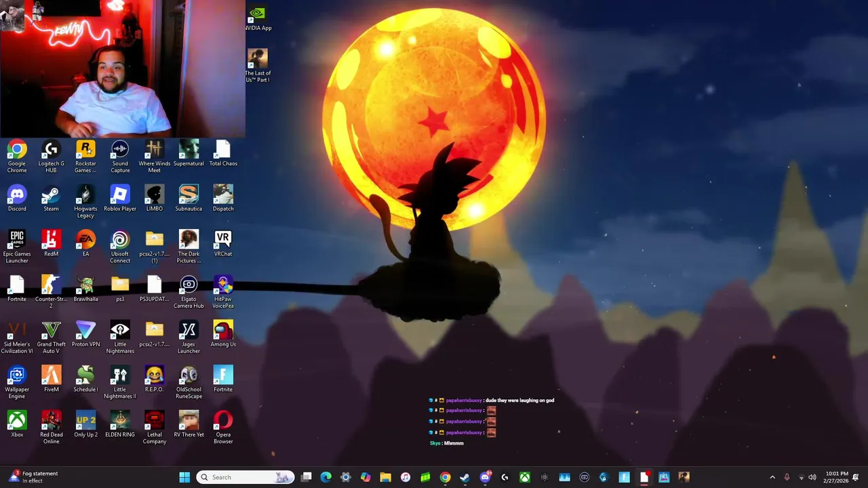Open the Windows Start menu

[184, 477]
